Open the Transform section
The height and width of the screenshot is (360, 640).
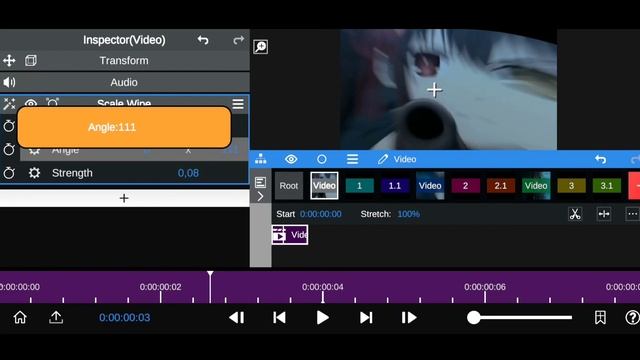click(124, 61)
